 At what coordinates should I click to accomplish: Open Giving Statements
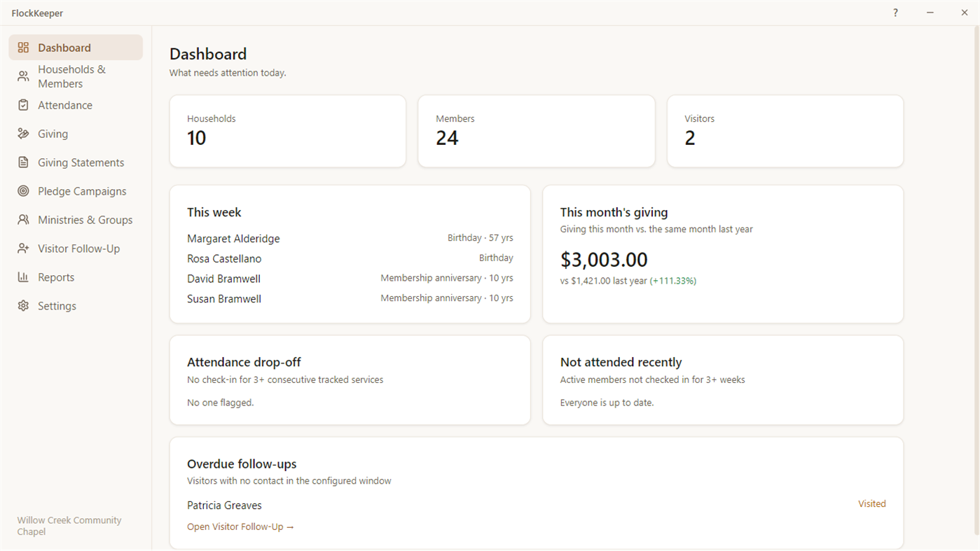pyautogui.click(x=76, y=162)
